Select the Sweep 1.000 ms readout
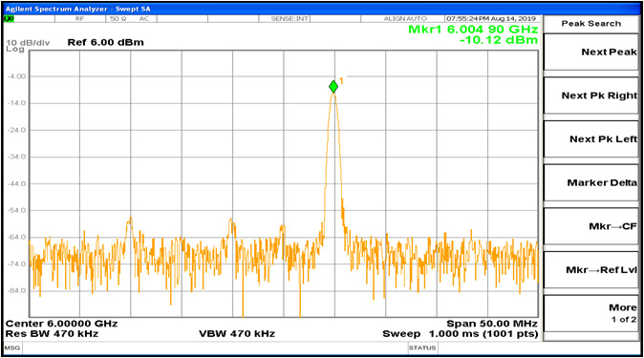This screenshot has height=358, width=644. [461, 334]
